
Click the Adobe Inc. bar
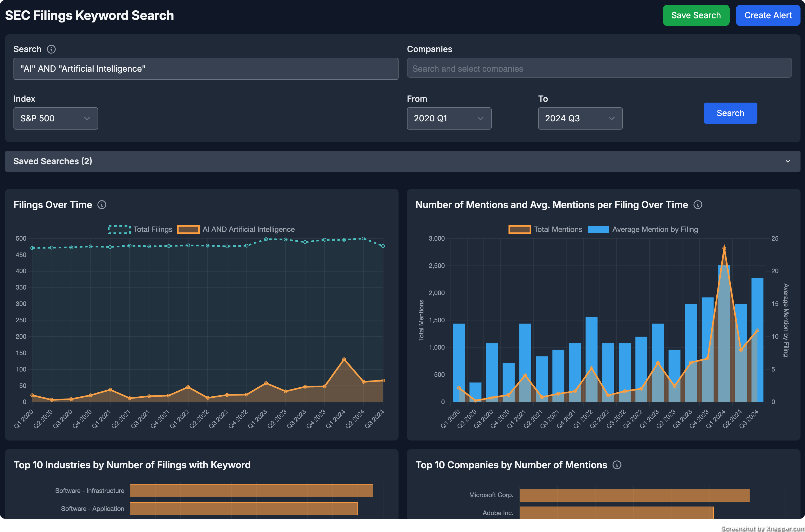click(616, 512)
